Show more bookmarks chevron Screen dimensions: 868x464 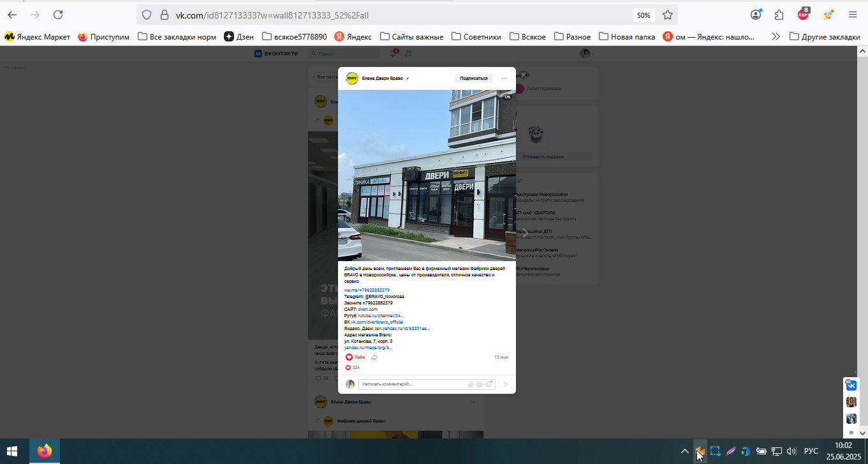click(776, 37)
